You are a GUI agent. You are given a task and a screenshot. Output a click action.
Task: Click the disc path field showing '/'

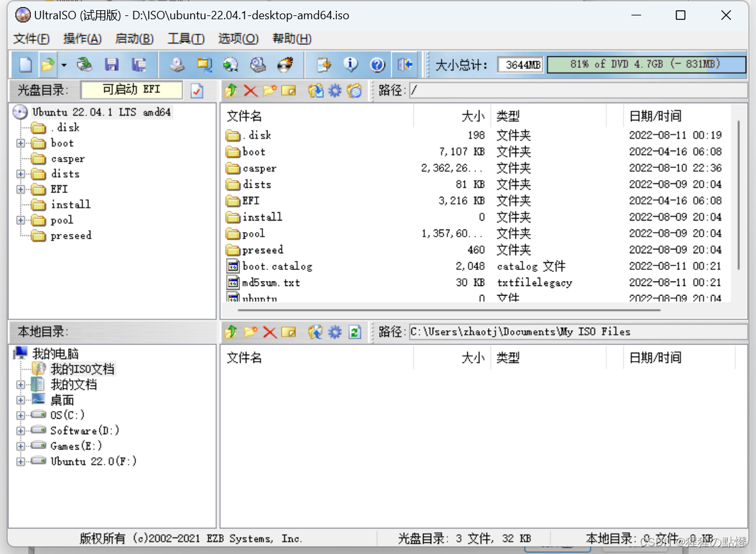(x=578, y=90)
